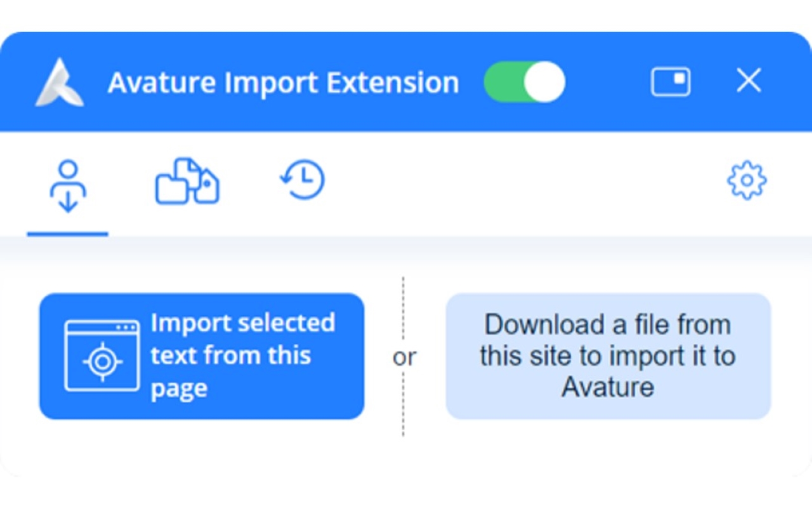Click the window preview icon in the header

click(x=671, y=81)
